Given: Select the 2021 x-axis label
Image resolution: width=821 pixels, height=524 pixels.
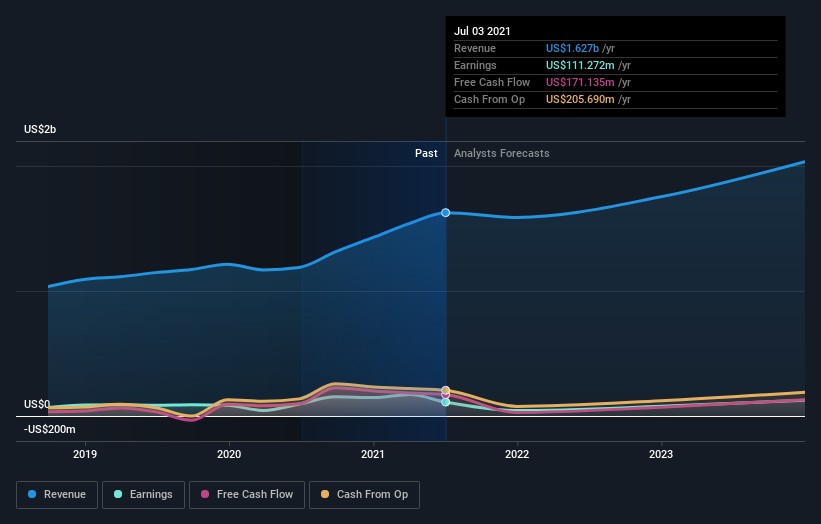Looking at the screenshot, I should [x=373, y=454].
